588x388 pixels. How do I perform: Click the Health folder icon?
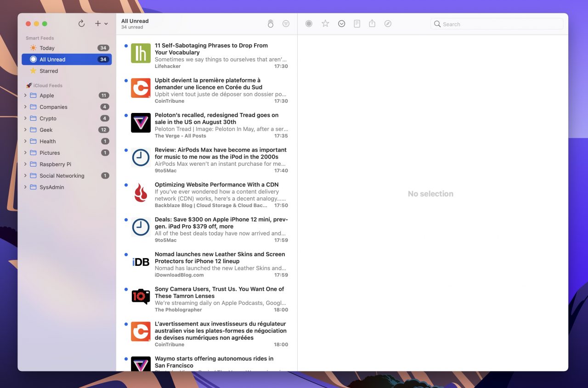coord(33,141)
